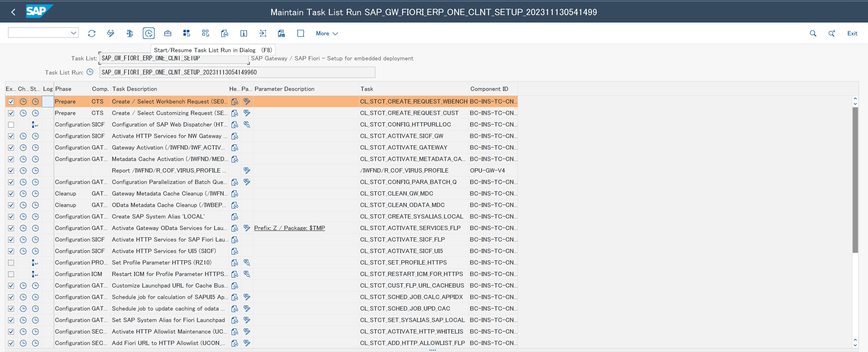Open the Prefix: Z / Package: $TMP link
Viewport: 868px width, 352px height.
[290, 228]
